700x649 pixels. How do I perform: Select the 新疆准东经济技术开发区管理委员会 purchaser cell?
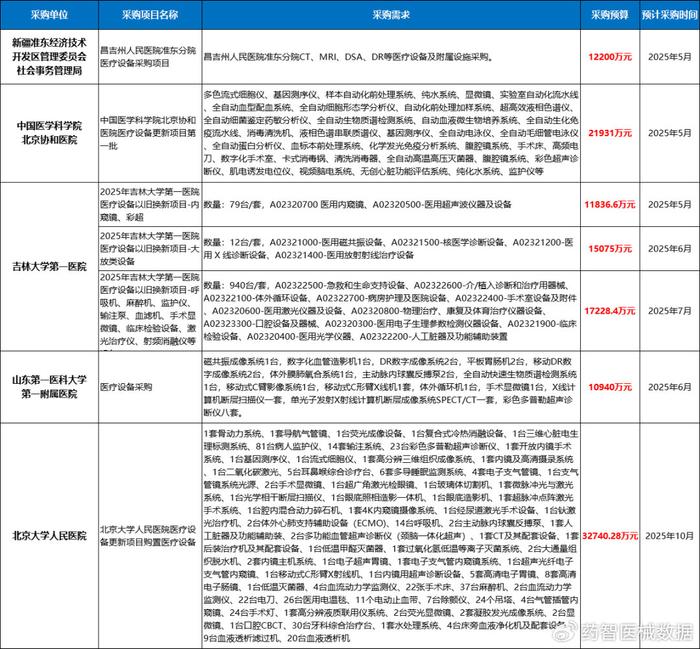coord(49,57)
